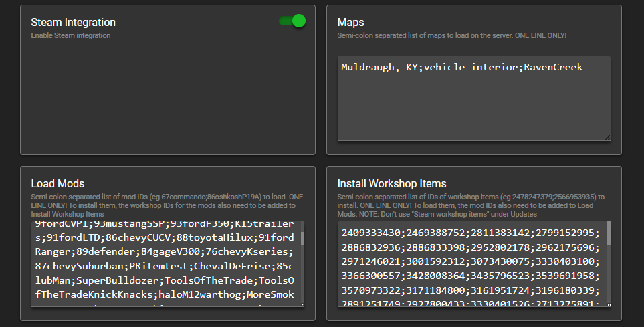The width and height of the screenshot is (644, 327).
Task: Click the 'Enable Steam integration' description text
Action: pyautogui.click(x=71, y=35)
